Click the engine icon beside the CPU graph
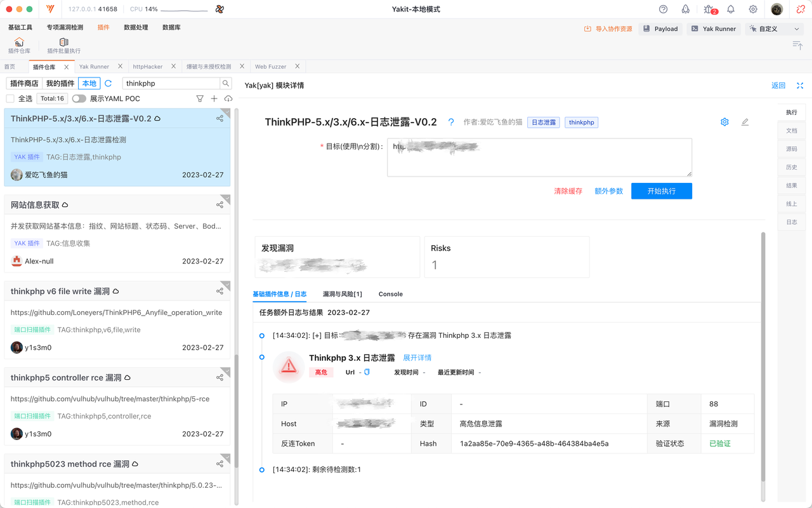812x508 pixels. (219, 10)
